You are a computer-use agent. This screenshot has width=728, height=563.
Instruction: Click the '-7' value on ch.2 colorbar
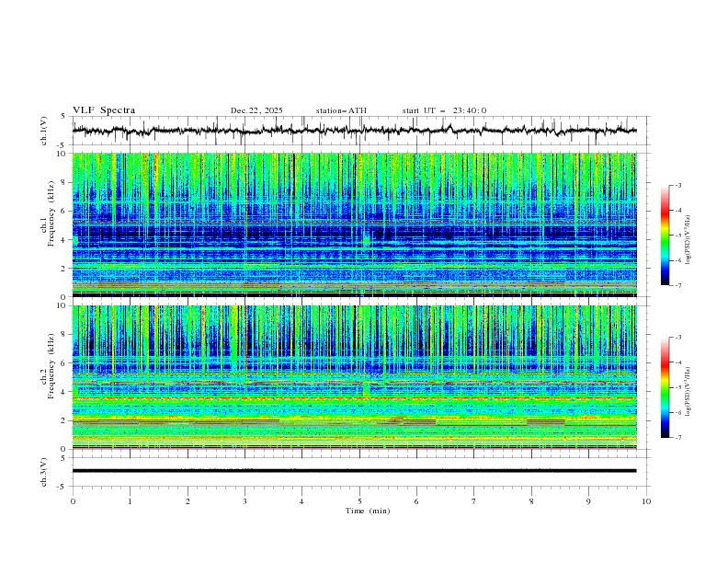678,437
